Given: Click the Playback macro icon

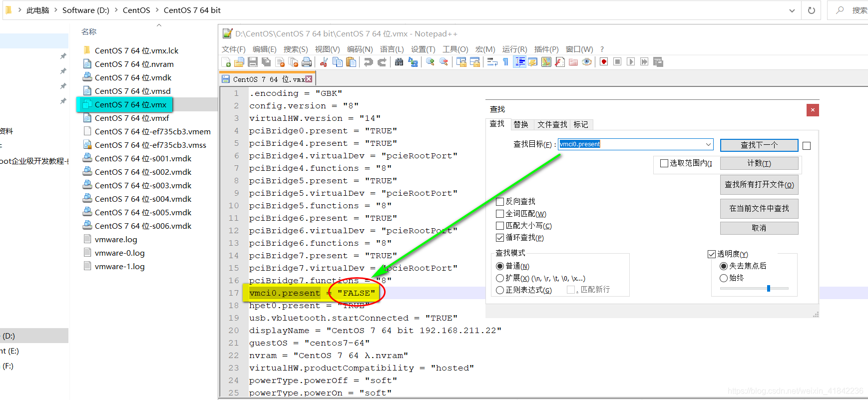Looking at the screenshot, I should pyautogui.click(x=631, y=62).
